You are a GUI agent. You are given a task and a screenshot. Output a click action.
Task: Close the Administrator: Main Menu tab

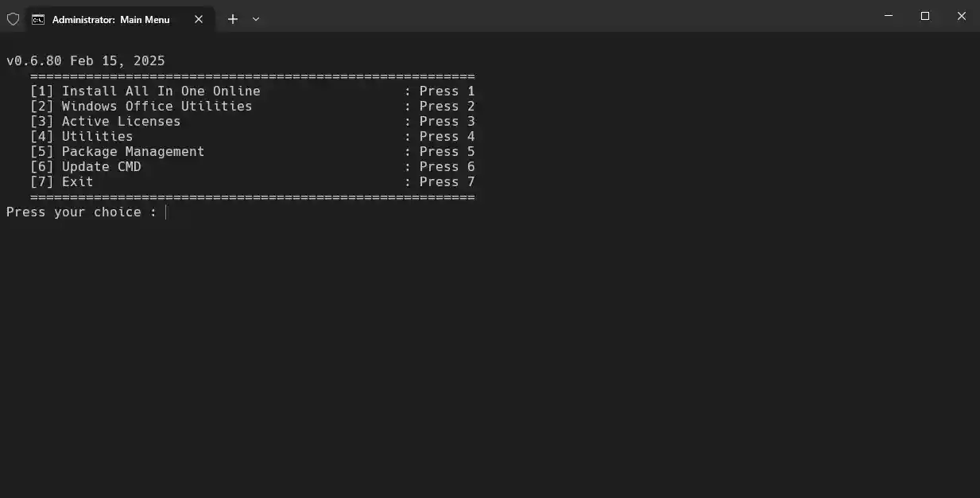point(199,19)
